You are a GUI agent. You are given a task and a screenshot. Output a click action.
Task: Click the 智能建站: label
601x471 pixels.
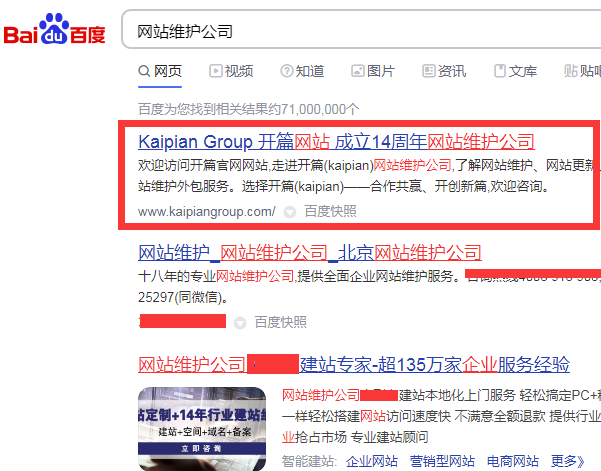click(310, 461)
